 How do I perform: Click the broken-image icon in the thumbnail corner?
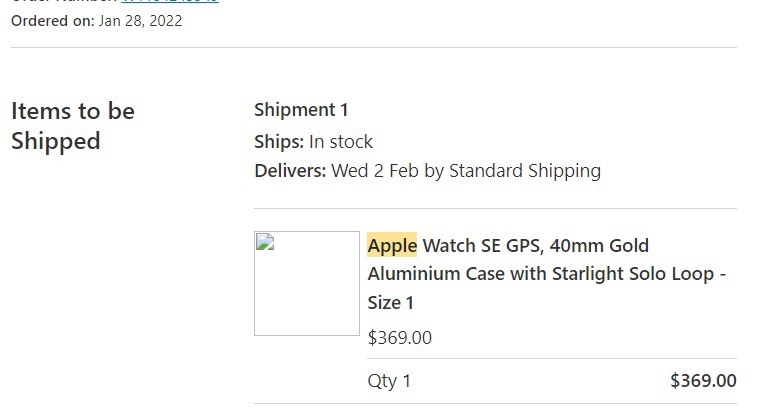pyautogui.click(x=265, y=242)
